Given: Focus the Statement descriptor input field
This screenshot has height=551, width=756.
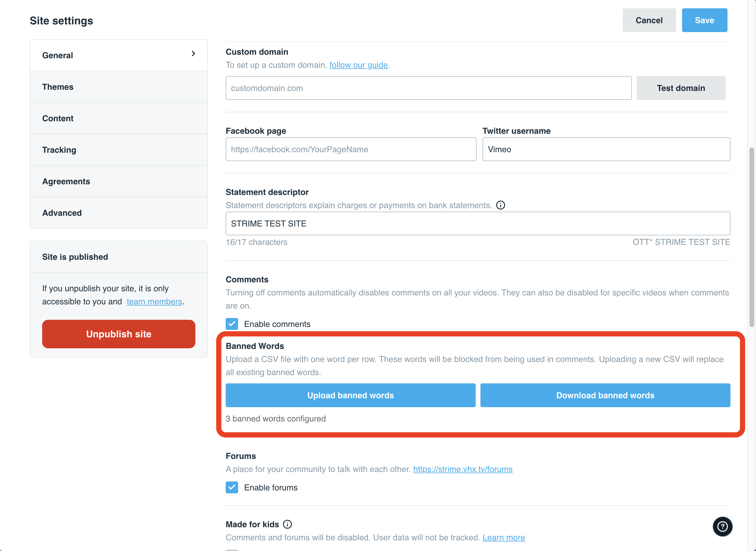Looking at the screenshot, I should (478, 223).
